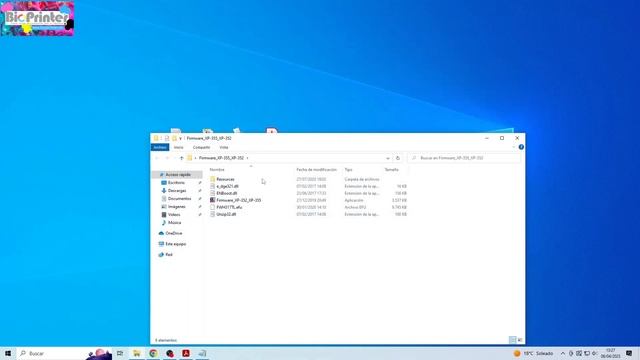Screen dimensions: 640x360
Task: Open the address bar history dropdown
Action: 388,158
